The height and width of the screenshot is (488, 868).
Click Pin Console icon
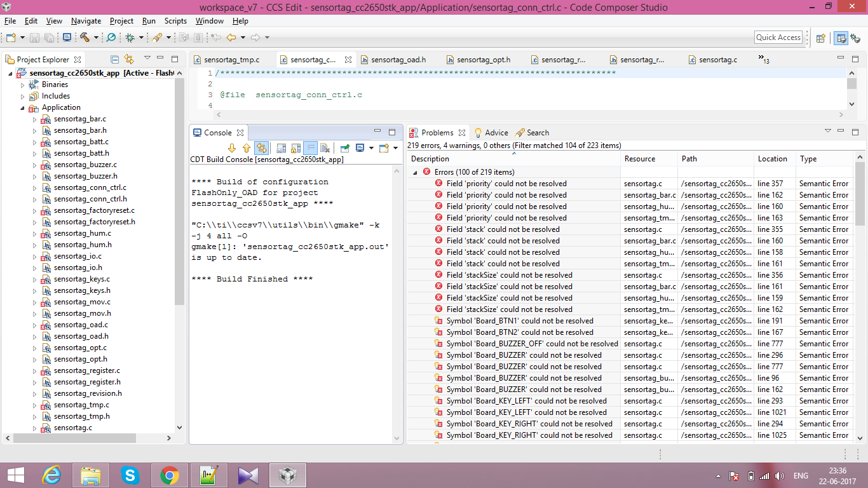[344, 148]
